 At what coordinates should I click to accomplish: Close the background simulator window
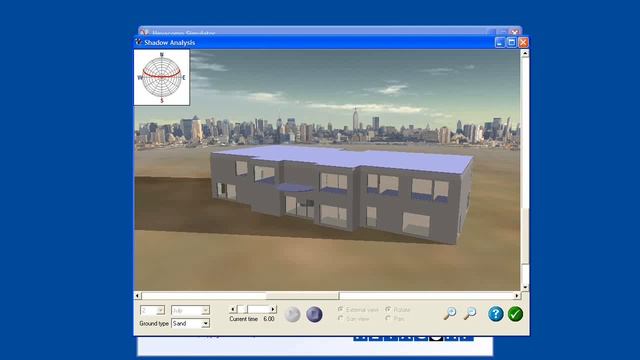515,32
